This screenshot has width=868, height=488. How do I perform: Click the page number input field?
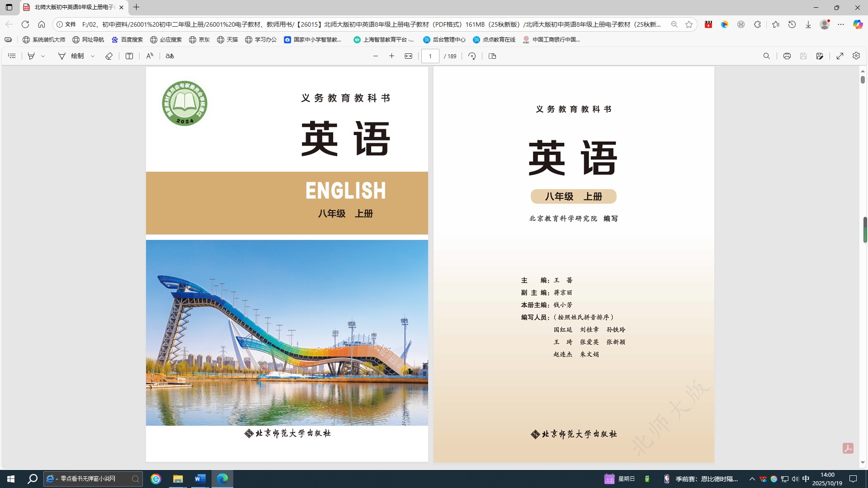click(430, 56)
